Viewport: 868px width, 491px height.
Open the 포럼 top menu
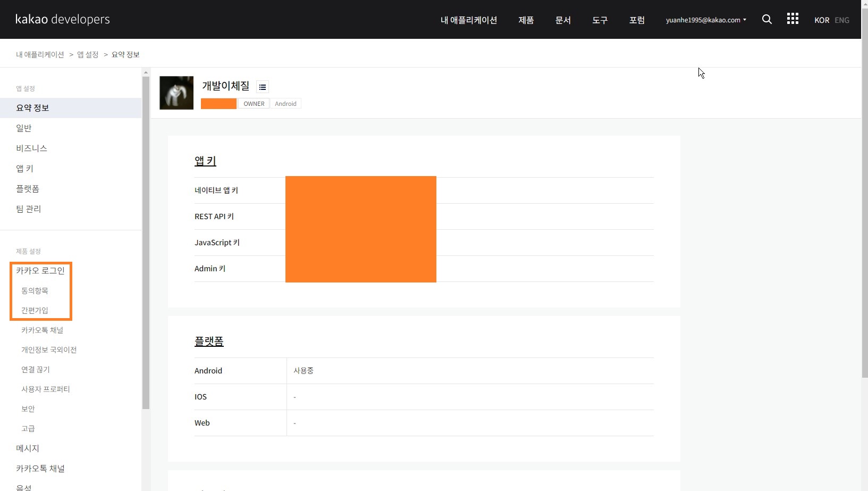[637, 20]
